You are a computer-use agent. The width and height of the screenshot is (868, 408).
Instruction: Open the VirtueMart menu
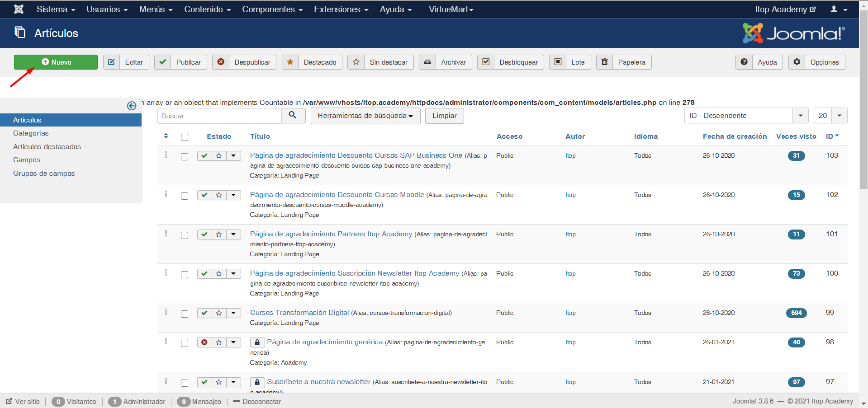click(x=451, y=9)
